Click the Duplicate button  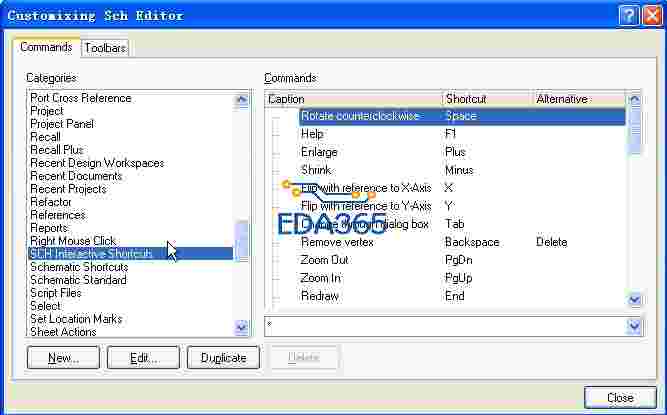223,358
